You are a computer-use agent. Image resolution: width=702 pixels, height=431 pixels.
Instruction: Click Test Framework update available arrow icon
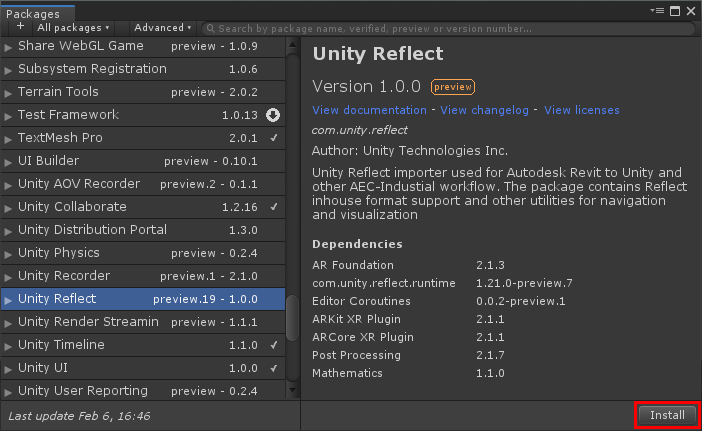click(x=273, y=115)
